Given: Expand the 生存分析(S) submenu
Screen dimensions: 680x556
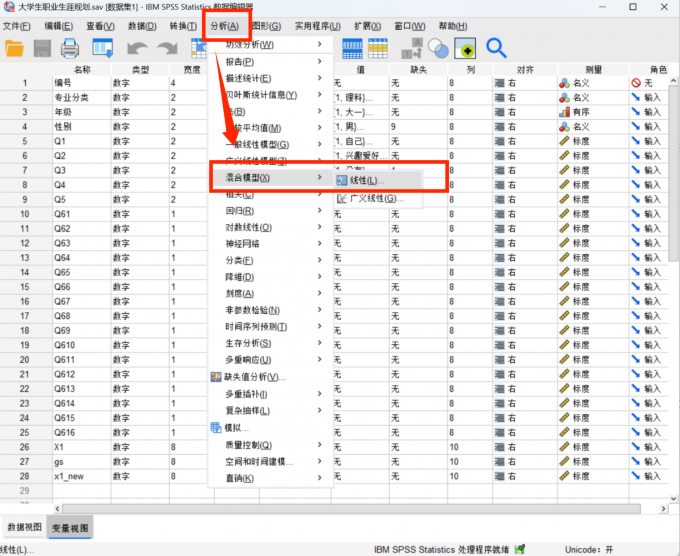Looking at the screenshot, I should 248,343.
